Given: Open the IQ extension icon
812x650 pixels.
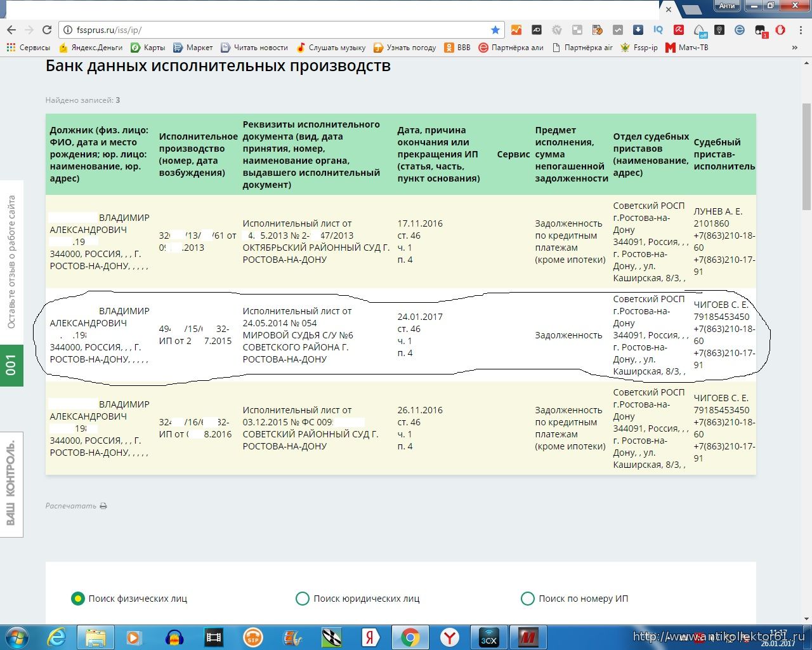Looking at the screenshot, I should (658, 30).
